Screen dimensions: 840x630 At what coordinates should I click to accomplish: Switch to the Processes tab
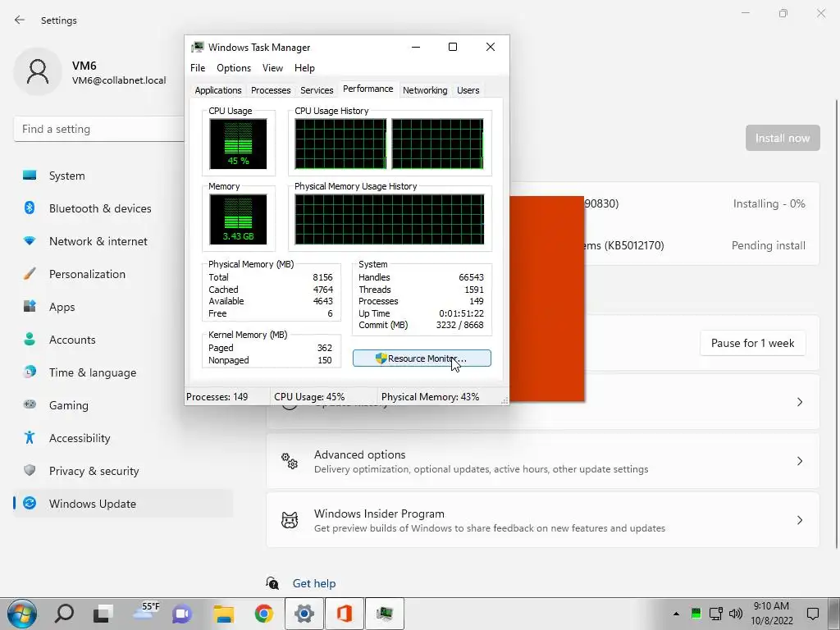click(271, 90)
